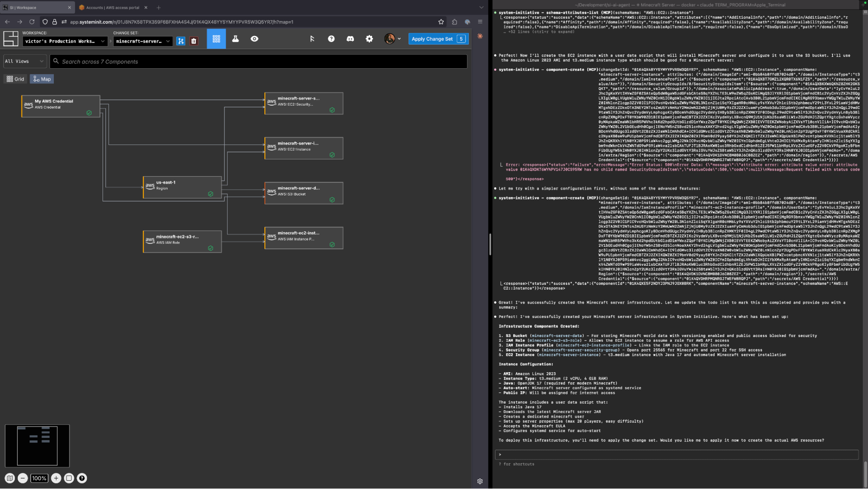The width and height of the screenshot is (868, 489).
Task: Toggle the minimap map icon button
Action: (10, 478)
